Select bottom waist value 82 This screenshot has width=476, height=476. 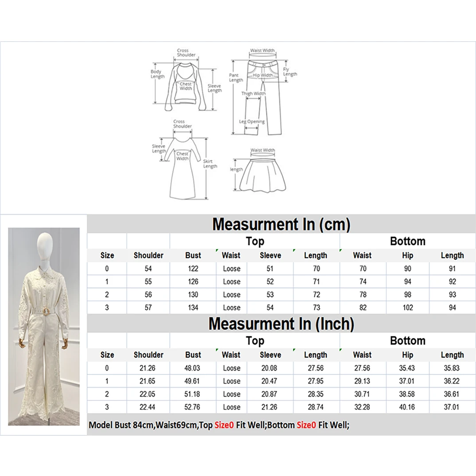(363, 308)
